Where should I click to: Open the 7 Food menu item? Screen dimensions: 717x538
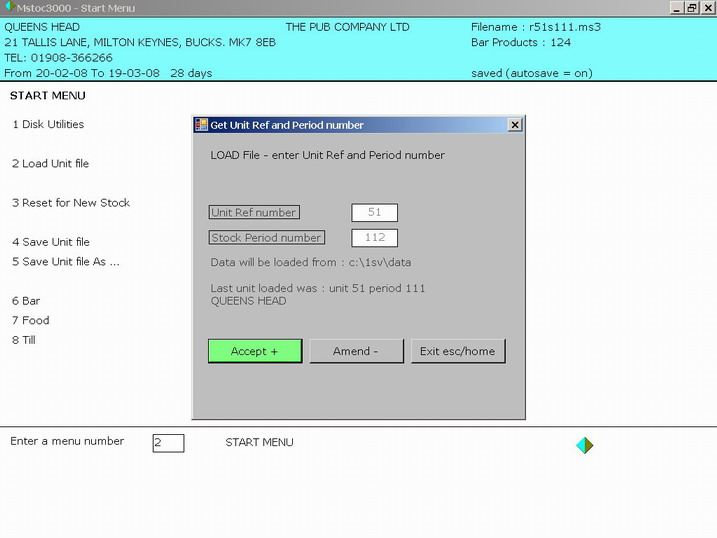[x=30, y=321]
